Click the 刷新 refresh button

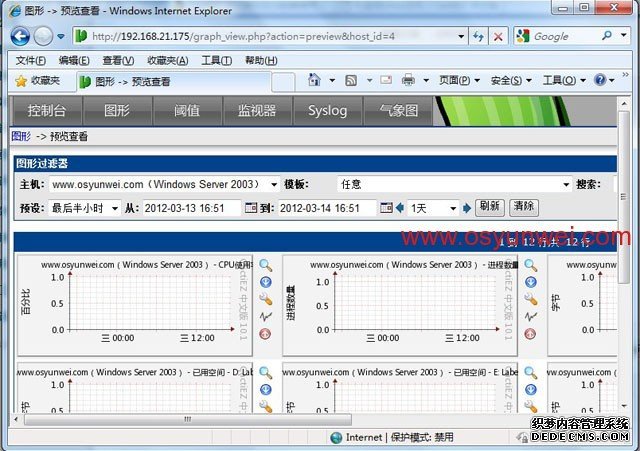[x=489, y=207]
